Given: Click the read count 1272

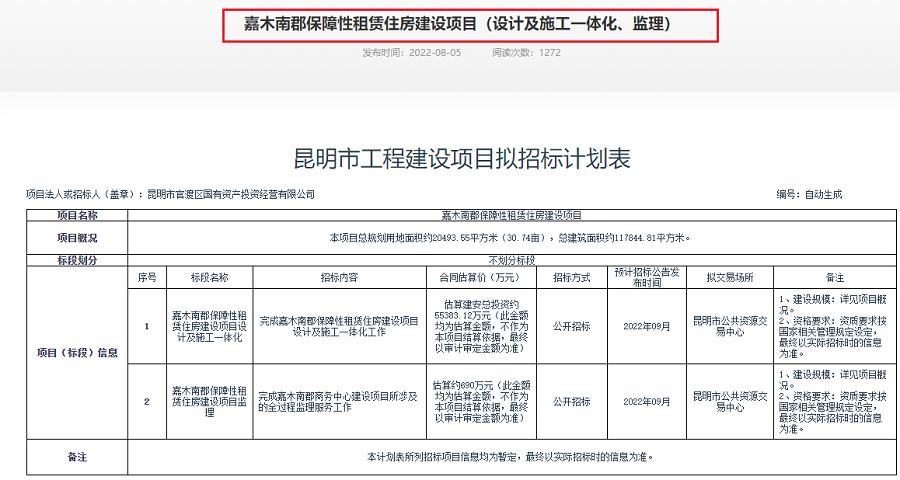Looking at the screenshot, I should [549, 53].
